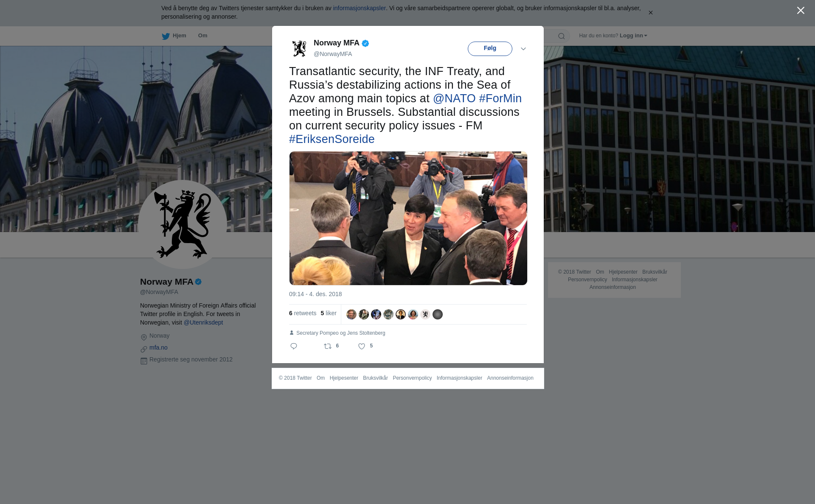Click the search magnifier icon
This screenshot has width=815, height=504.
[x=562, y=36]
